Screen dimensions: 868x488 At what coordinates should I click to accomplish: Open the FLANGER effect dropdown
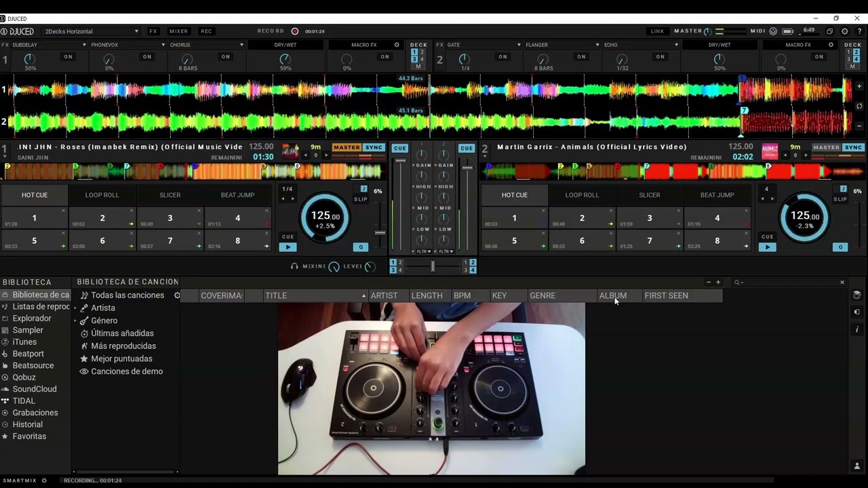pos(561,45)
